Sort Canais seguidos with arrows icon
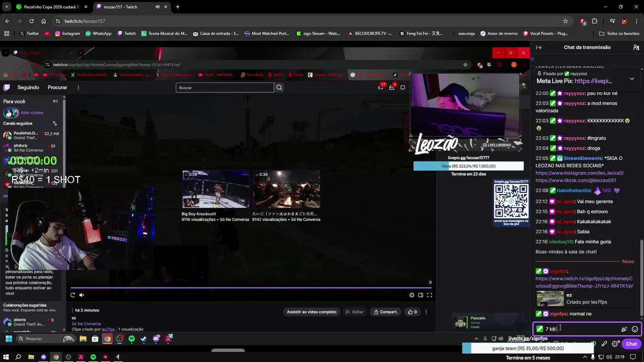This screenshot has height=362, width=644. (x=55, y=123)
